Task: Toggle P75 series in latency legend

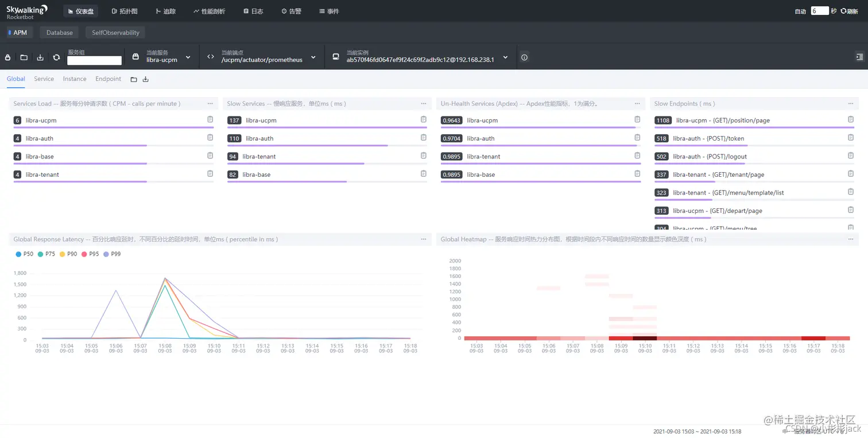Action: click(x=46, y=254)
